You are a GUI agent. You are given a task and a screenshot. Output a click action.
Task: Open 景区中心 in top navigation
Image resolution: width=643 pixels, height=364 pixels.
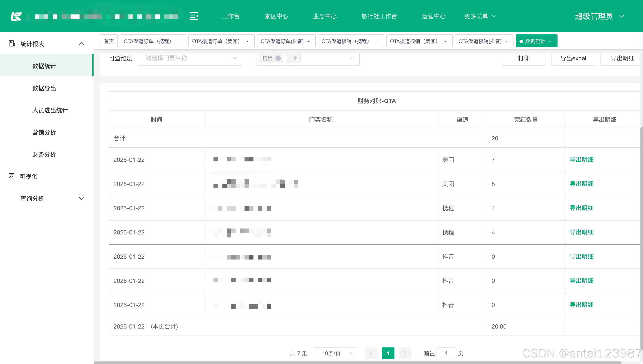point(276,16)
